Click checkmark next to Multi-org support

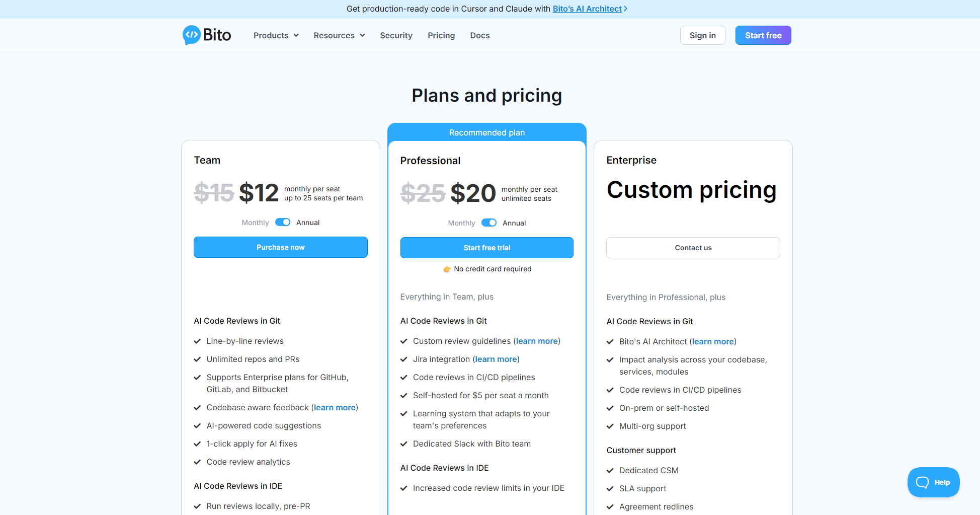[x=610, y=426]
